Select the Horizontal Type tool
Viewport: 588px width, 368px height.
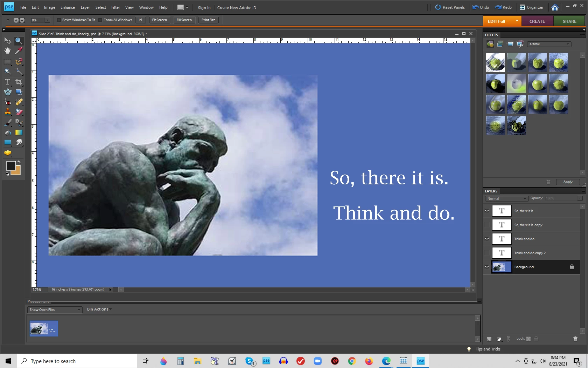[7, 82]
